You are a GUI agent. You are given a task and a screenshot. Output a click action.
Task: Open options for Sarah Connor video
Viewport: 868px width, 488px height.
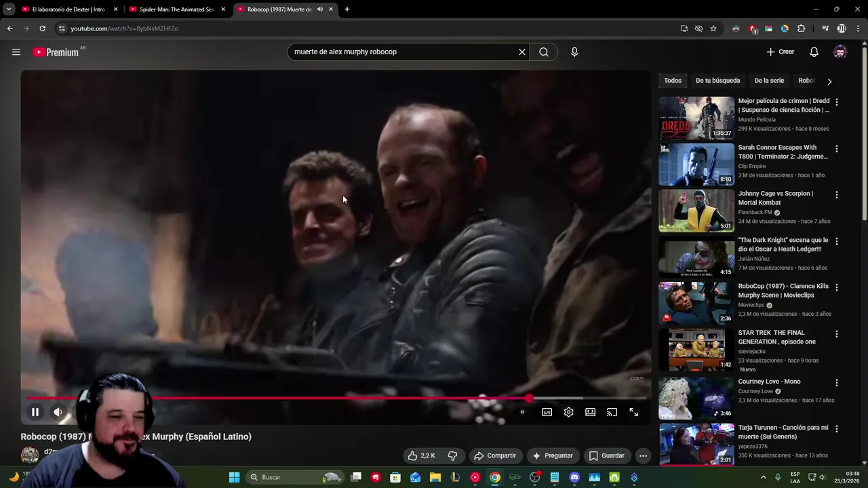[836, 148]
